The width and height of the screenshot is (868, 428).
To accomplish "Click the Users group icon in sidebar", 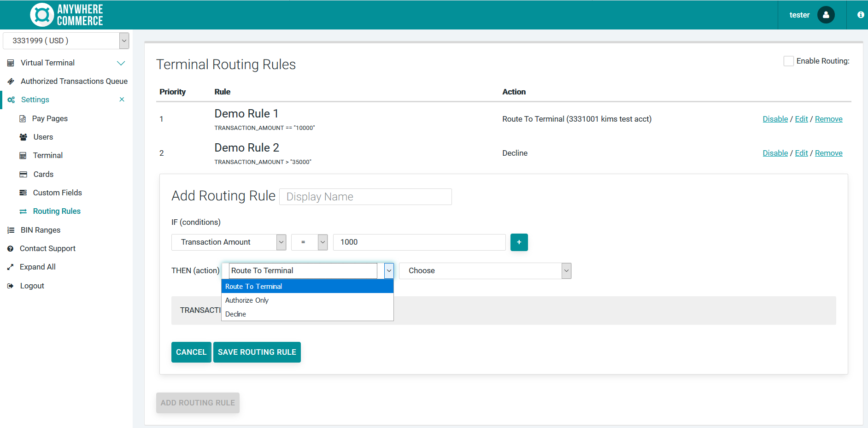I will [23, 137].
